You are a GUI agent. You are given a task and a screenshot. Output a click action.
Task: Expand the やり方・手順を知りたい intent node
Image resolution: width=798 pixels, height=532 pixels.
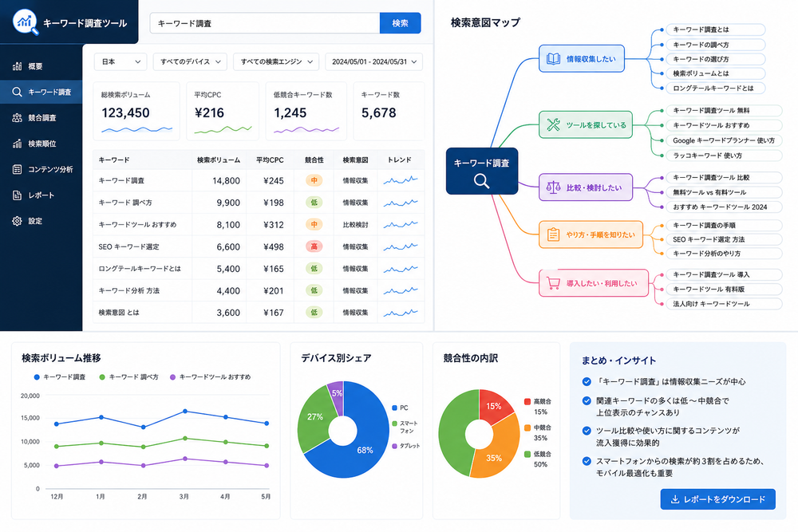(591, 234)
